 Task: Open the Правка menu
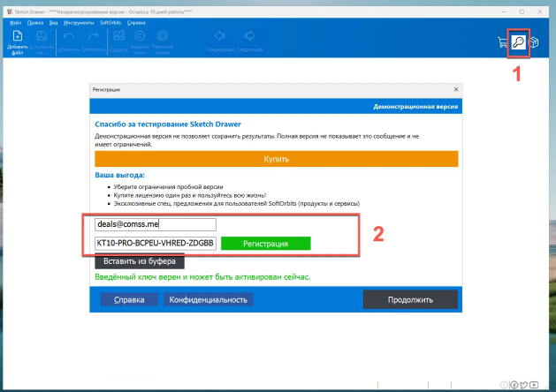click(x=35, y=23)
